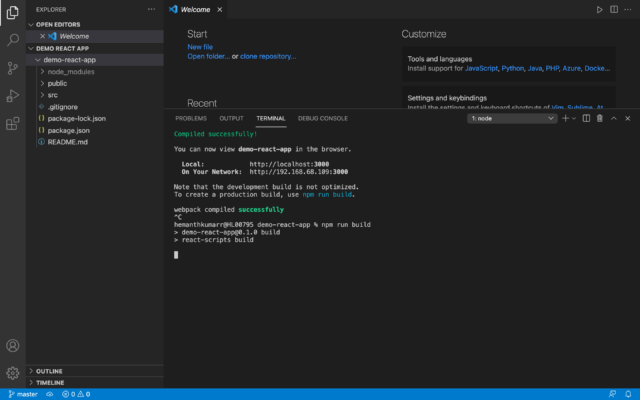Click the Tools and languages heading
This screenshot has width=640, height=400.
tap(440, 59)
